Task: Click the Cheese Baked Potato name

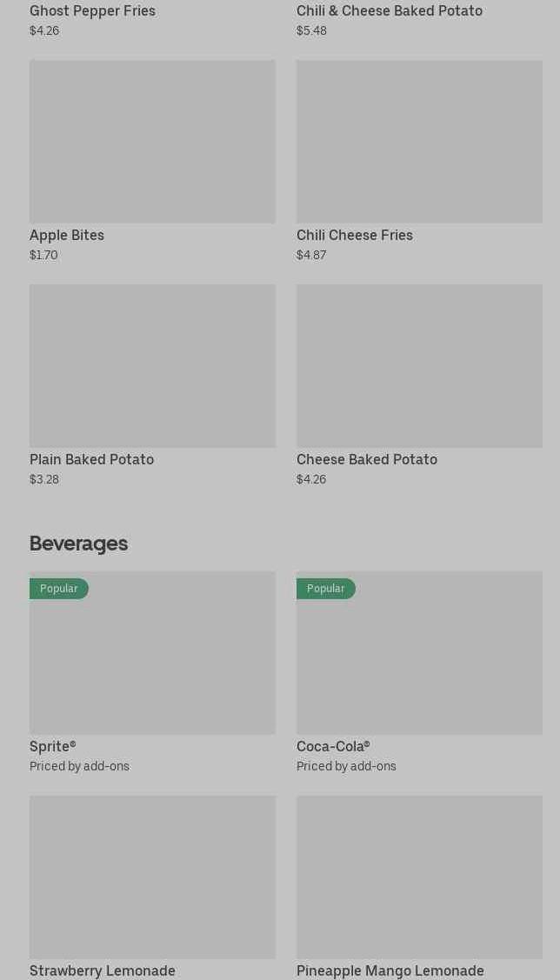Action: [x=366, y=459]
